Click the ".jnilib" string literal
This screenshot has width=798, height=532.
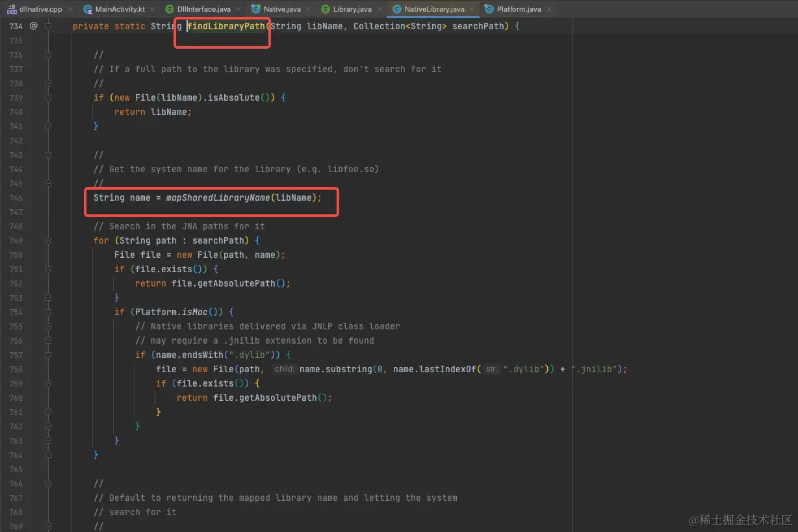pyautogui.click(x=595, y=370)
